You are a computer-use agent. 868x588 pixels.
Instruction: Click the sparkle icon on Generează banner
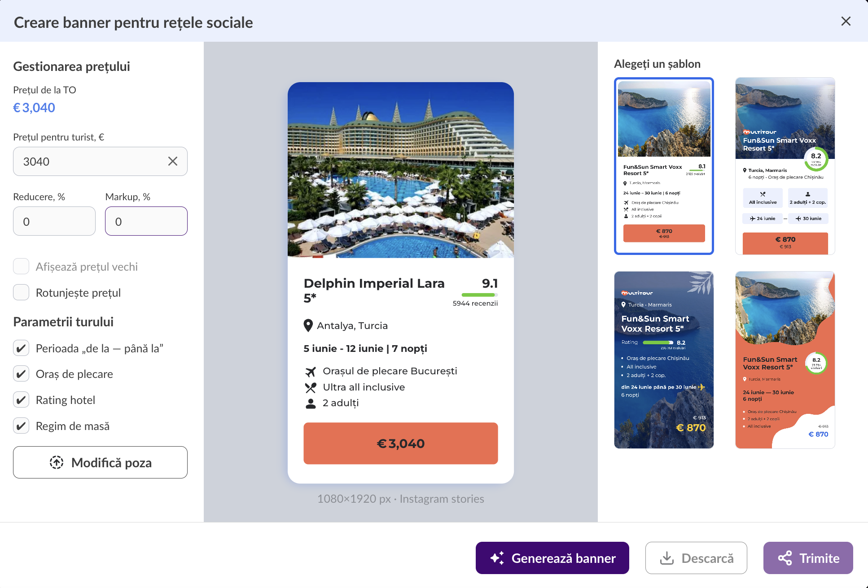pos(497,558)
